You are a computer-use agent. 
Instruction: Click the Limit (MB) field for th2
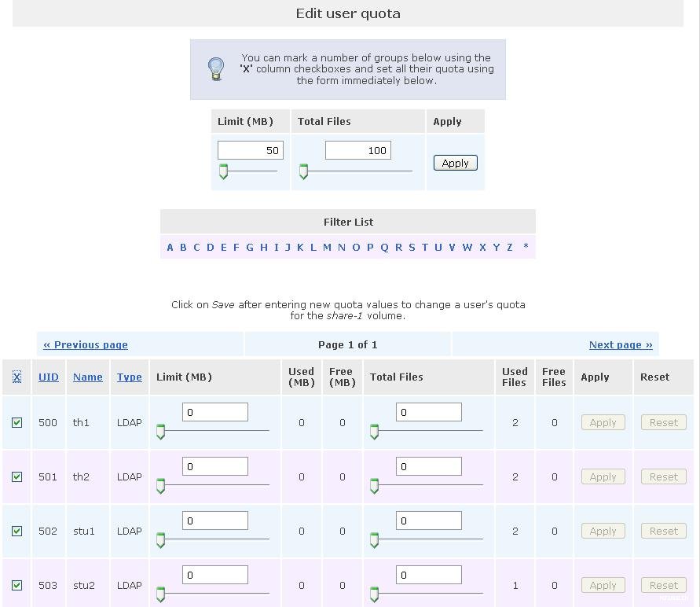215,466
